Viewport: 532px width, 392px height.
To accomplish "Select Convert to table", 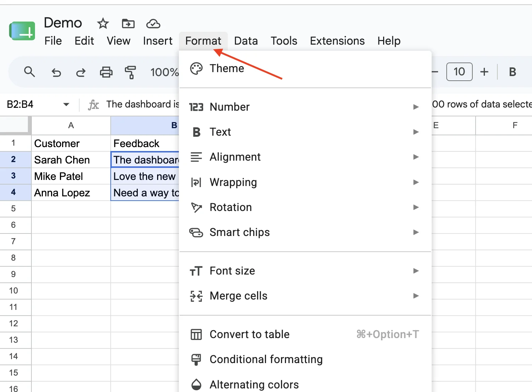I will 305,334.
